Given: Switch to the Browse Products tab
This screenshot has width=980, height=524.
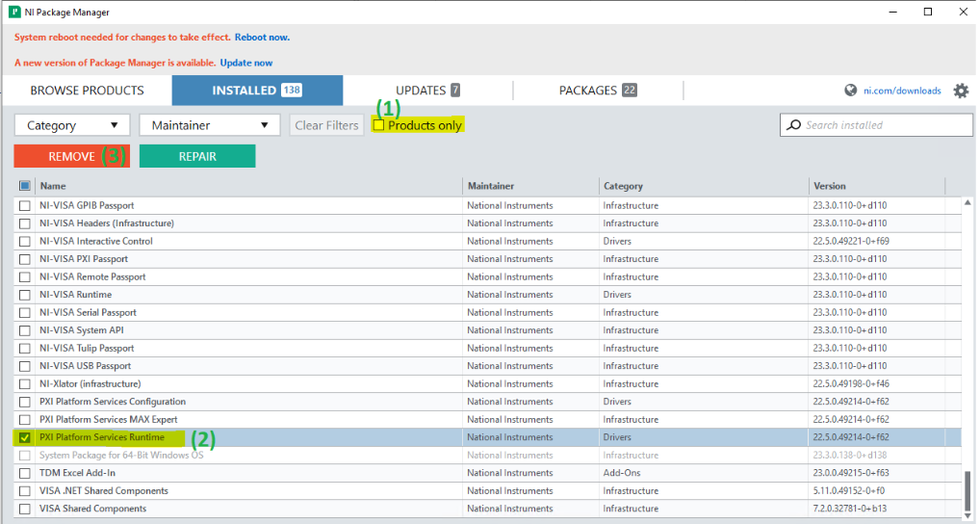Looking at the screenshot, I should [87, 91].
